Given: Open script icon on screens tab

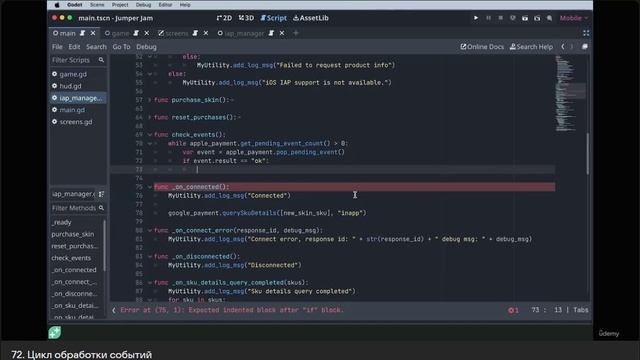Looking at the screenshot, I should point(195,33).
